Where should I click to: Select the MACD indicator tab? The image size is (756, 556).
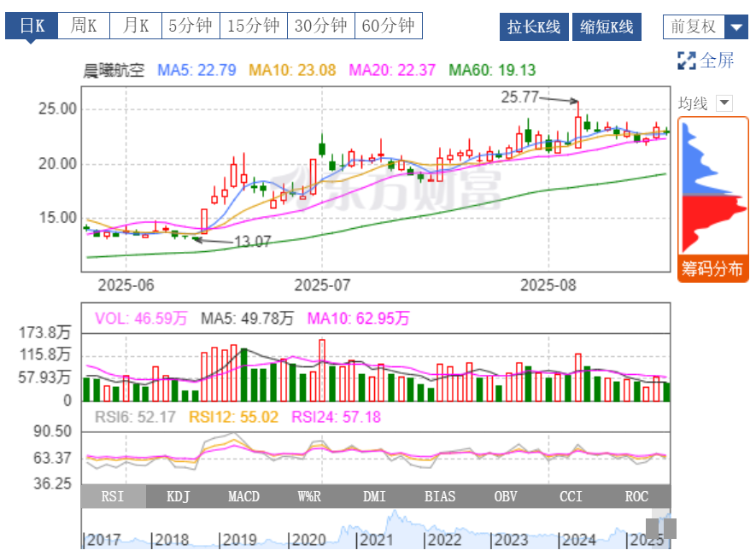point(243,496)
